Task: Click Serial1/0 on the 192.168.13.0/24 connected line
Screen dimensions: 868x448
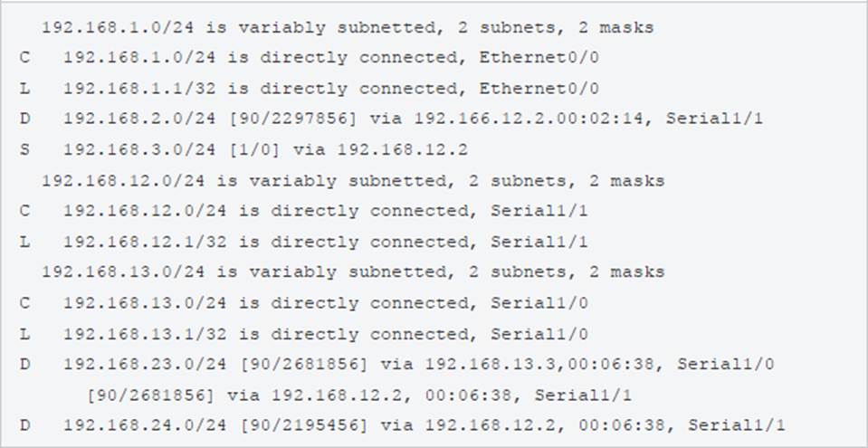Action: 540,303
